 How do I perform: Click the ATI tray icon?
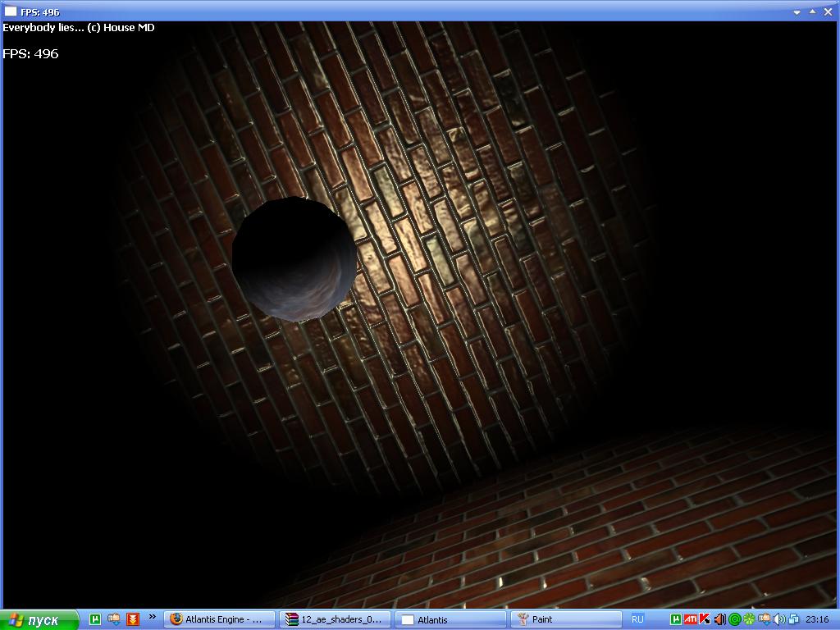(690, 619)
